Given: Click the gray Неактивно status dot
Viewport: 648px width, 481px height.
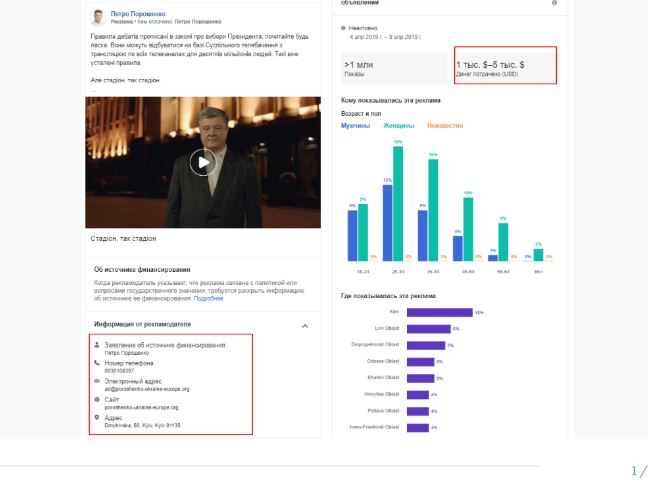Looking at the screenshot, I should coord(344,29).
